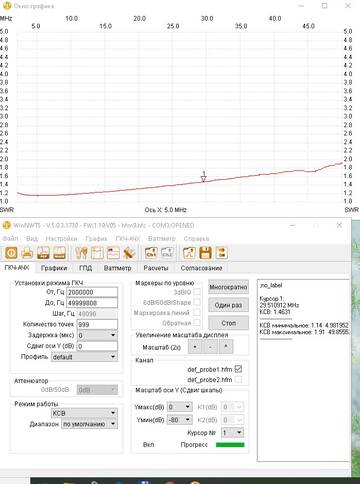
Task: Open the Режим работы КСВ dropdown
Action: pyautogui.click(x=84, y=413)
